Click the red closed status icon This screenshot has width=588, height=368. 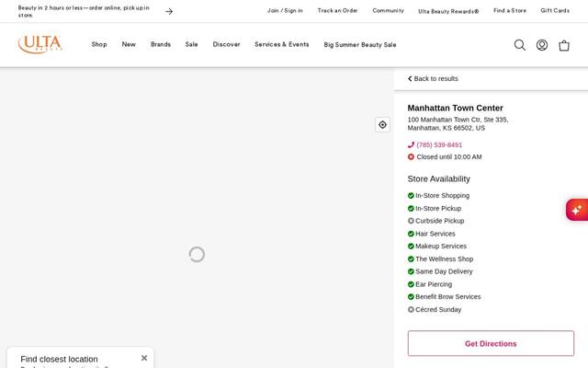pyautogui.click(x=411, y=157)
